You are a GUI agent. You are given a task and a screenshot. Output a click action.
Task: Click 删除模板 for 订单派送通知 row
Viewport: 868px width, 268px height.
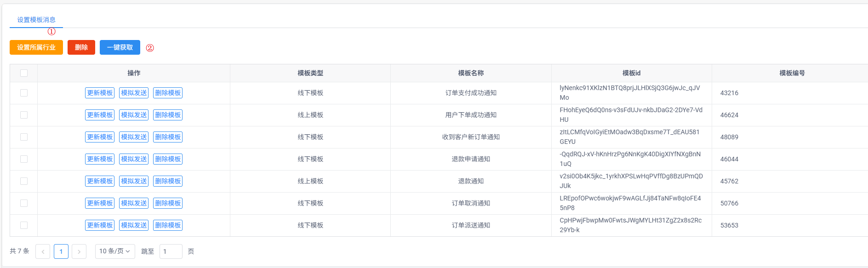click(x=168, y=225)
